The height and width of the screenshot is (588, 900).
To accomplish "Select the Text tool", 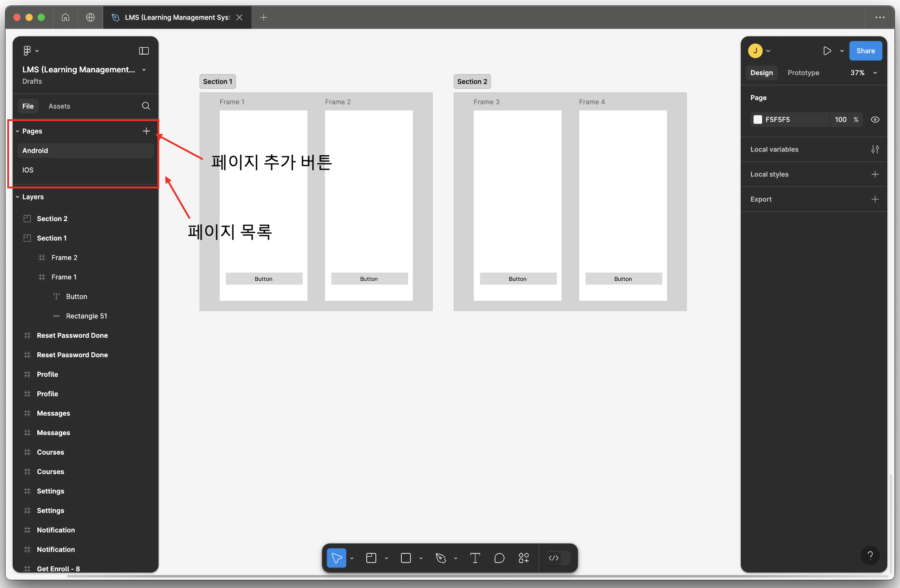I will click(475, 558).
